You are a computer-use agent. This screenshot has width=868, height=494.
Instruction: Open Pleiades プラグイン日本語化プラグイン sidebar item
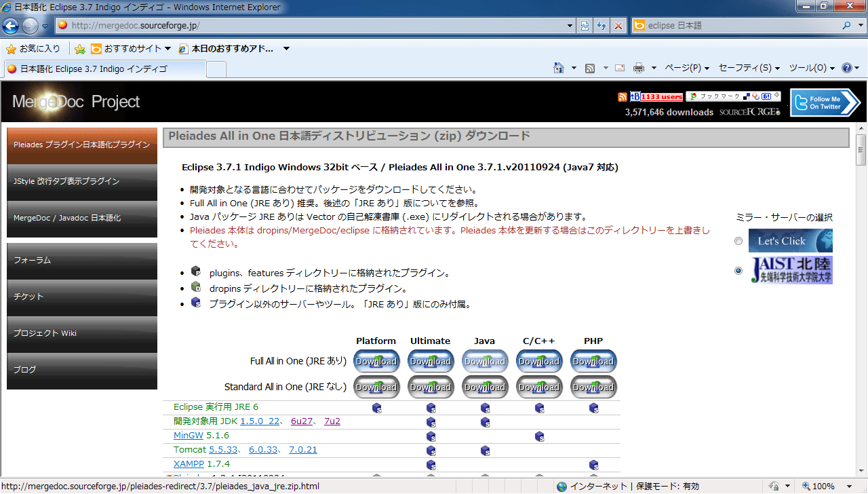tap(82, 145)
